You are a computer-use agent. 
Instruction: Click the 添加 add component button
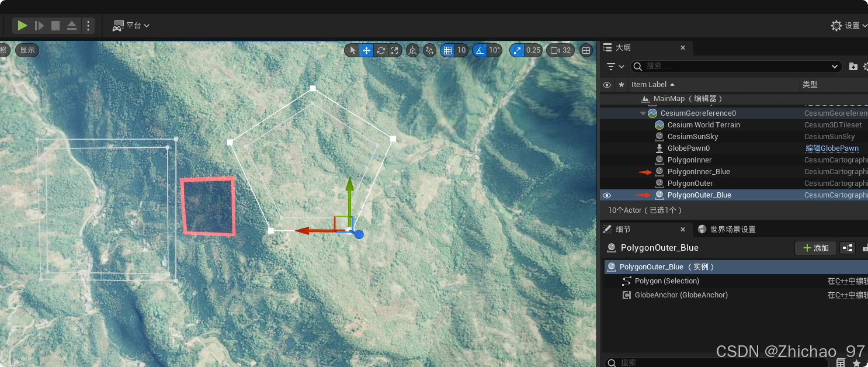tap(815, 248)
